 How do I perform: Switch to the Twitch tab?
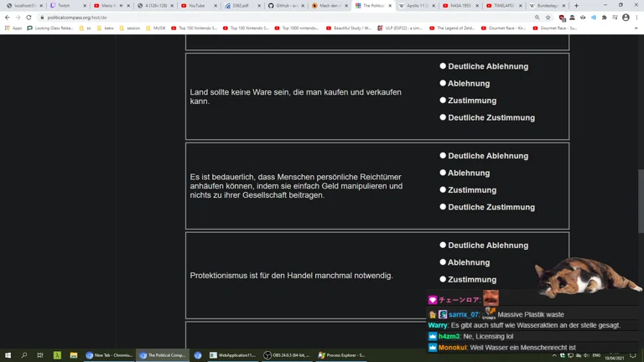coord(67,6)
